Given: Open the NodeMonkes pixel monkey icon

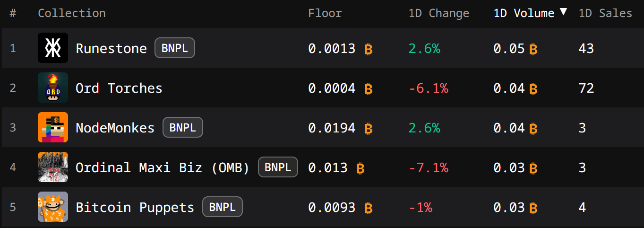Looking at the screenshot, I should pyautogui.click(x=53, y=127).
